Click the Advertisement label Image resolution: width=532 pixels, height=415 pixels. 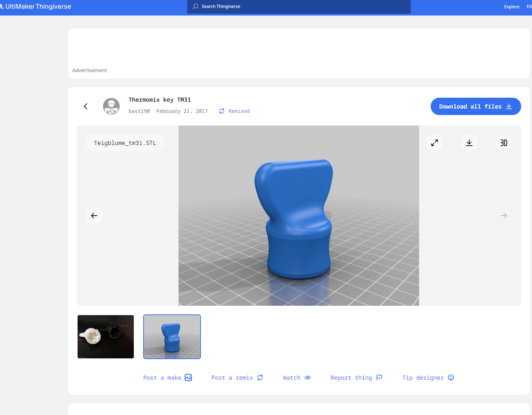pos(90,70)
